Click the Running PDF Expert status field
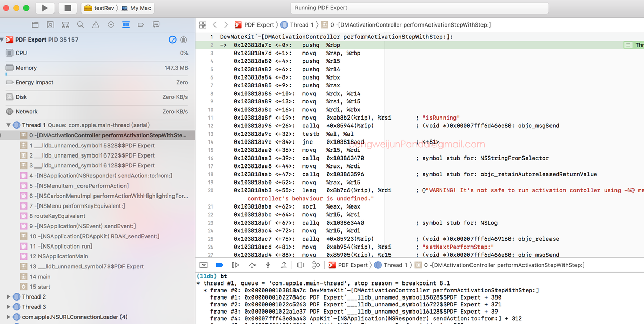This screenshot has height=324, width=644. (420, 8)
